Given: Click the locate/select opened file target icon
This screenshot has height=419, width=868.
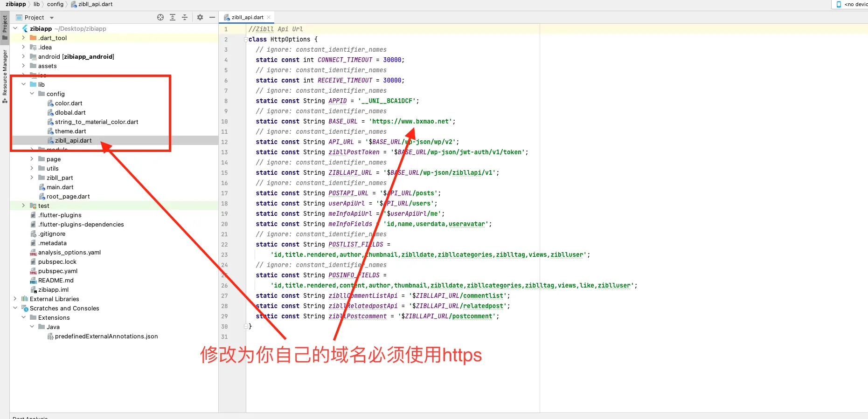Looking at the screenshot, I should coord(160,17).
